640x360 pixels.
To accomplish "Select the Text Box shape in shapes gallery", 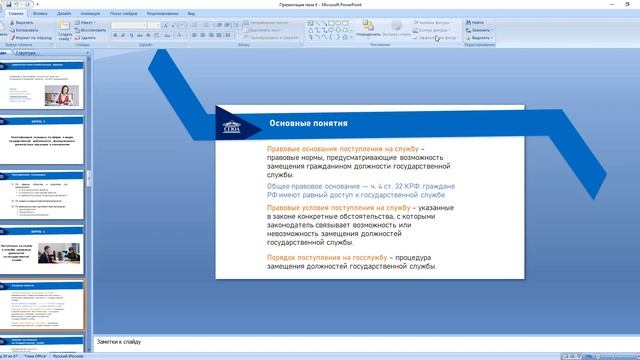I will [311, 23].
